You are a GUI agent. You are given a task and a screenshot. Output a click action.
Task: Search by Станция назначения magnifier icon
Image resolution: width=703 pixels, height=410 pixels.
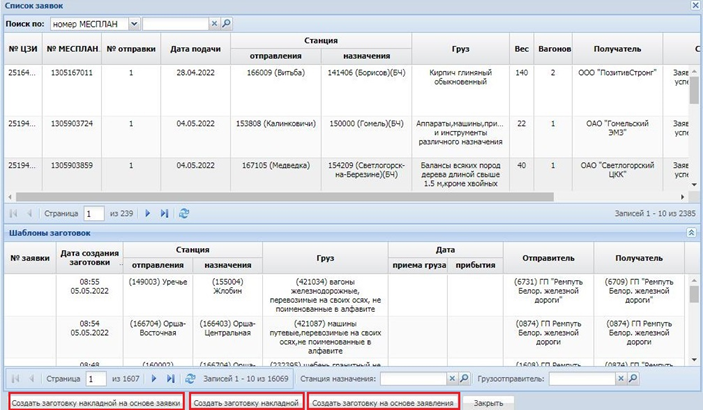pos(464,379)
